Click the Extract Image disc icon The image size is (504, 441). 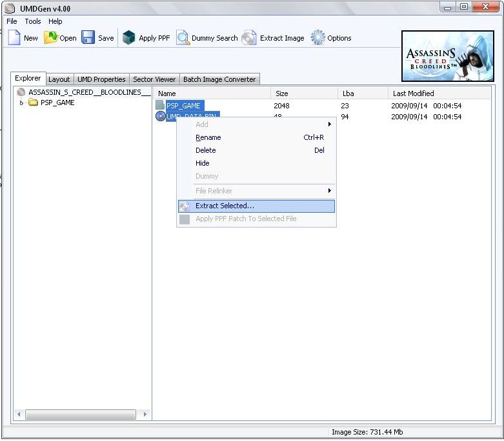click(x=249, y=37)
